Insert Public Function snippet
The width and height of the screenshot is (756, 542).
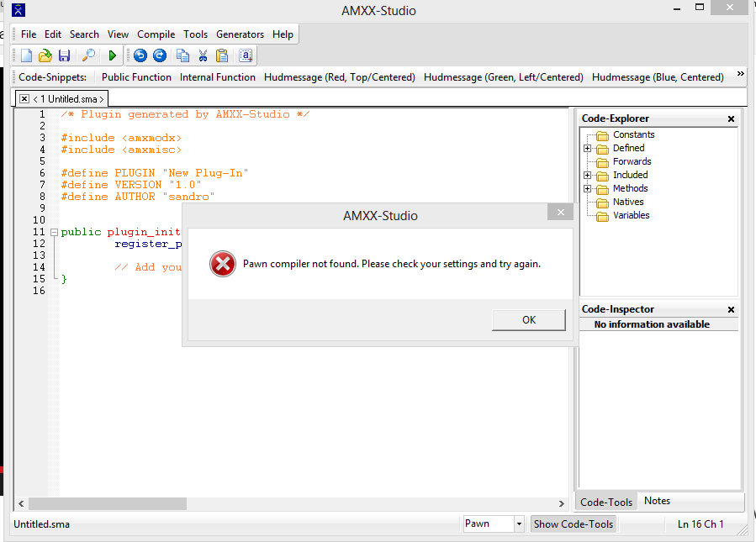coord(136,77)
